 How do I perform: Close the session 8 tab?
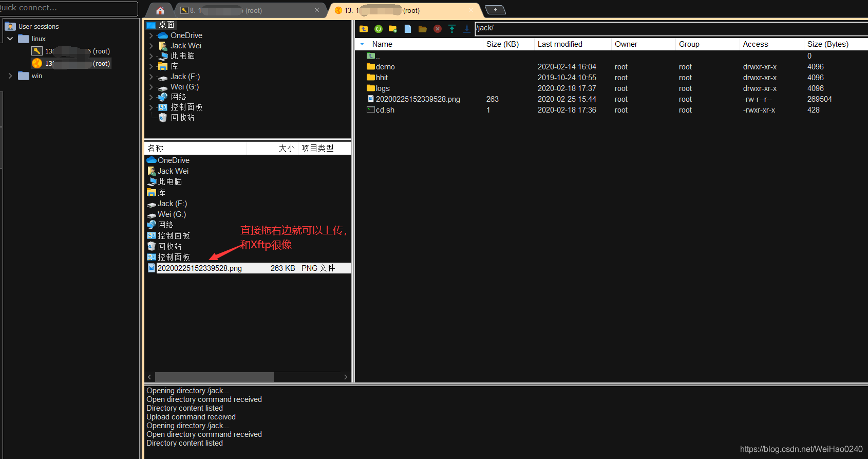(x=317, y=10)
